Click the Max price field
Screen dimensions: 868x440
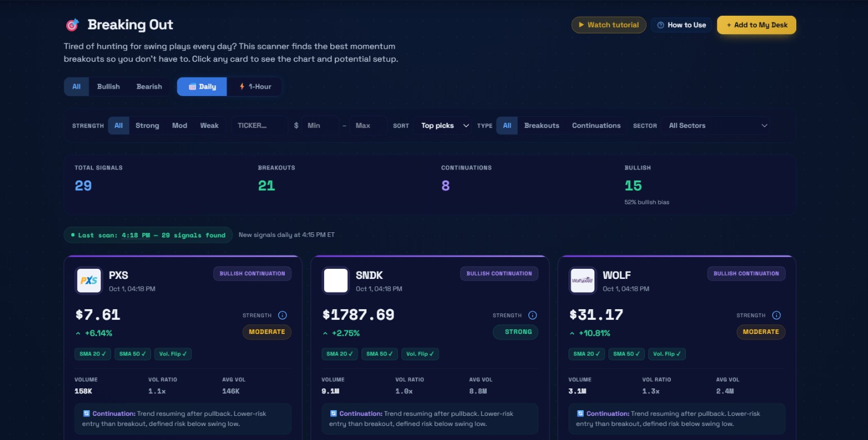pyautogui.click(x=368, y=125)
